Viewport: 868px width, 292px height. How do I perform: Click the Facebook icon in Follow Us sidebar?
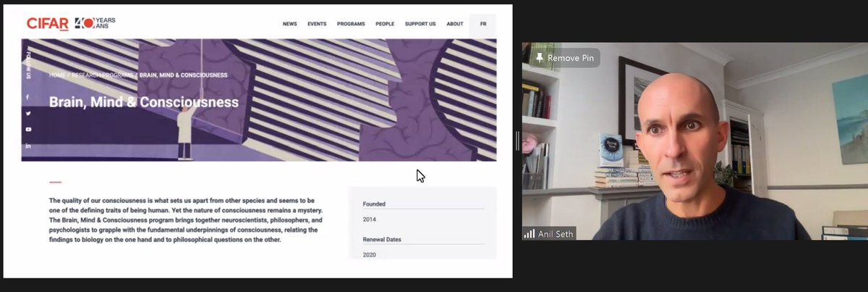point(28,97)
